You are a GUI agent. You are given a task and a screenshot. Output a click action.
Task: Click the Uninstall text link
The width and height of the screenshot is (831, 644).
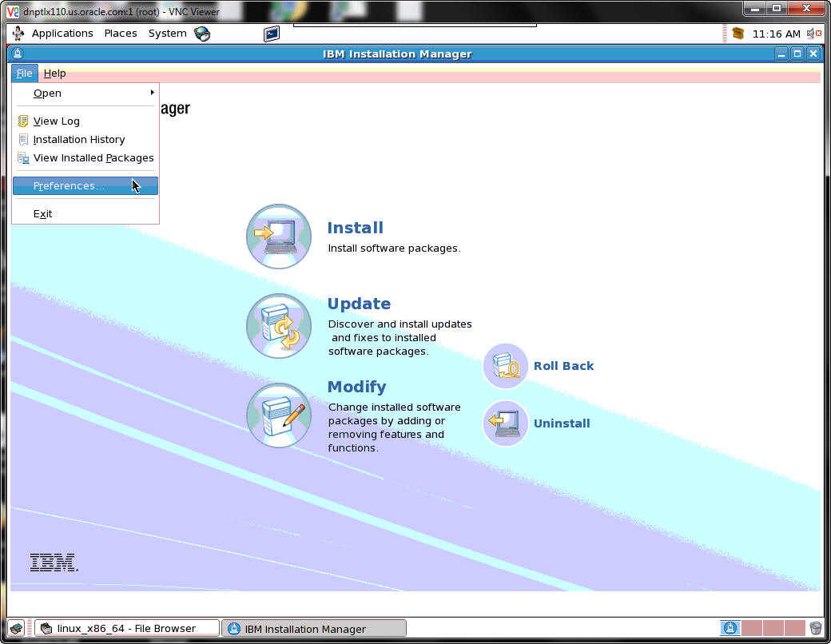[562, 423]
